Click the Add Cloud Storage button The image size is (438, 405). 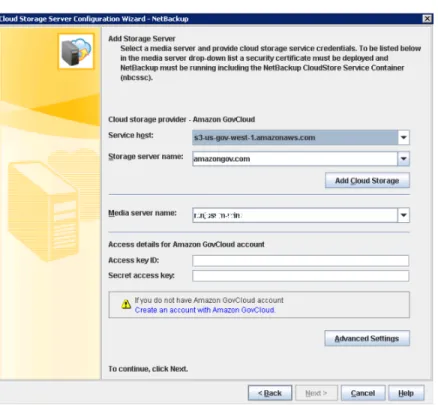point(367,180)
